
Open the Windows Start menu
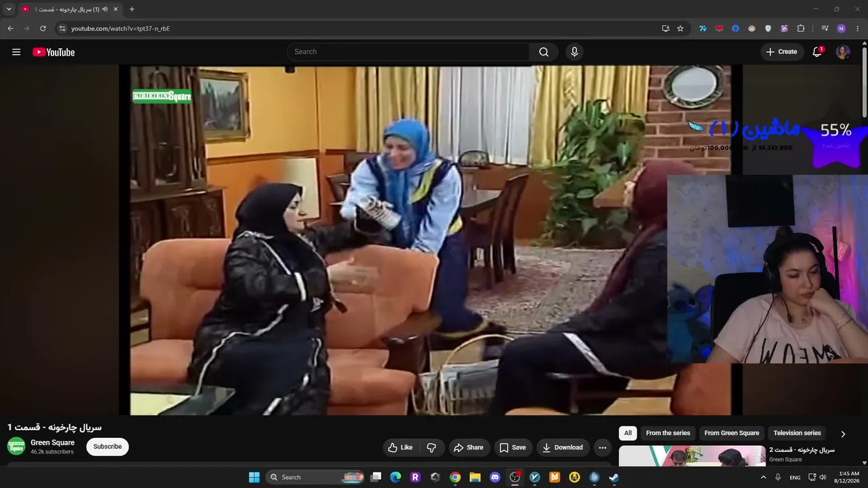pos(254,477)
